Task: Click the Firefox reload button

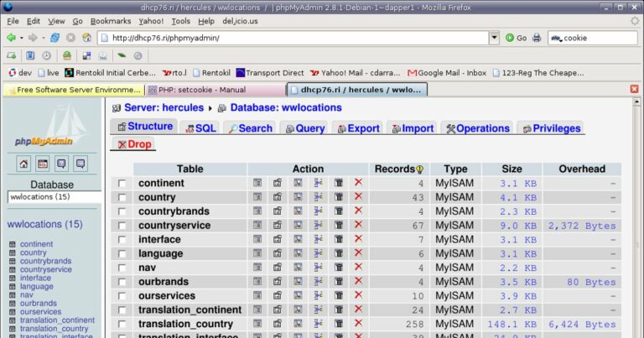Action: point(55,38)
